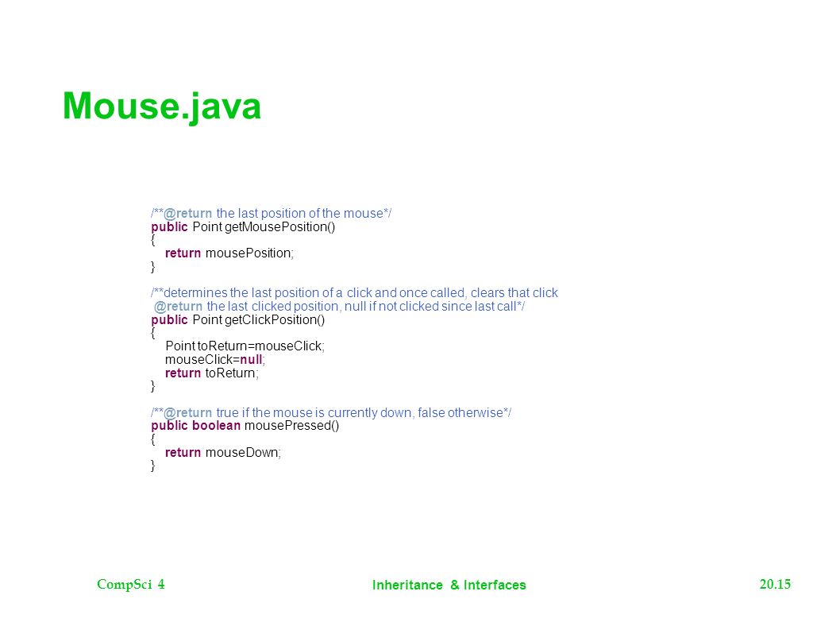840x630 pixels.
Task: Click the slide number 20.15
Action: [x=775, y=584]
